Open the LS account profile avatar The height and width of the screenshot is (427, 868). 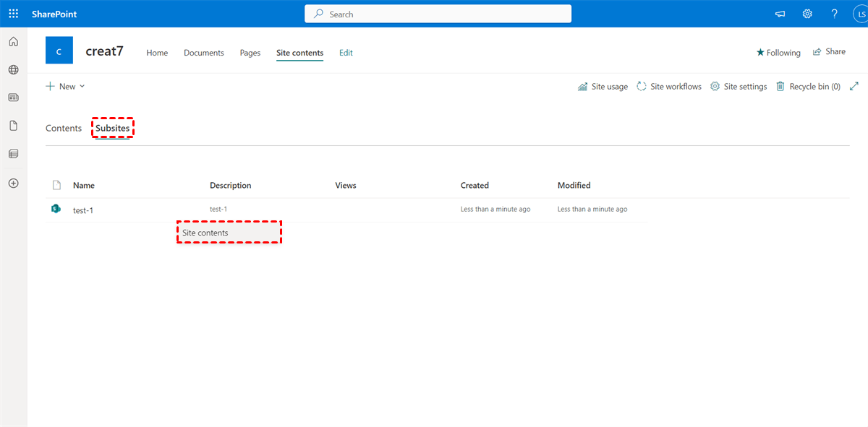click(x=859, y=14)
